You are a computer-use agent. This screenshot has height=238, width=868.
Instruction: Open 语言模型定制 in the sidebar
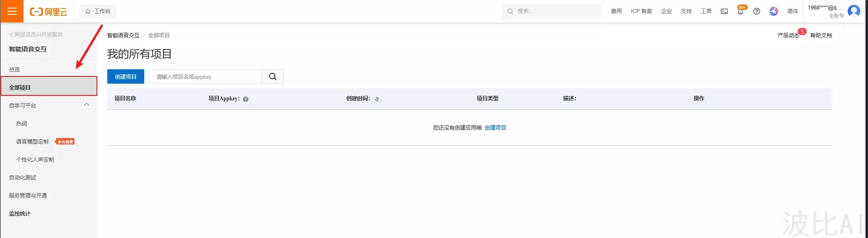pos(32,141)
